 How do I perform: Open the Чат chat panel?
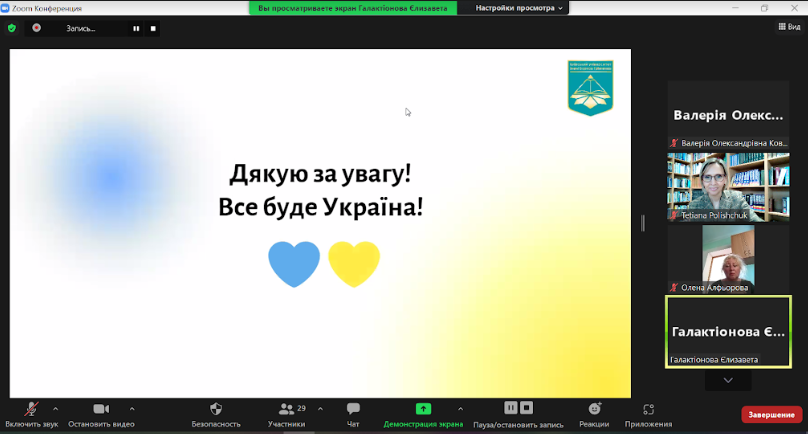coord(353,409)
